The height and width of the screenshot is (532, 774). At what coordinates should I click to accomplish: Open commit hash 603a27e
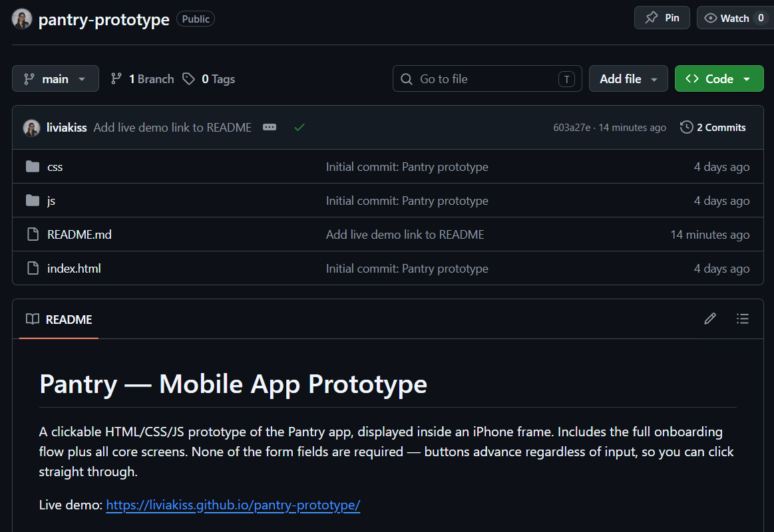coord(572,128)
